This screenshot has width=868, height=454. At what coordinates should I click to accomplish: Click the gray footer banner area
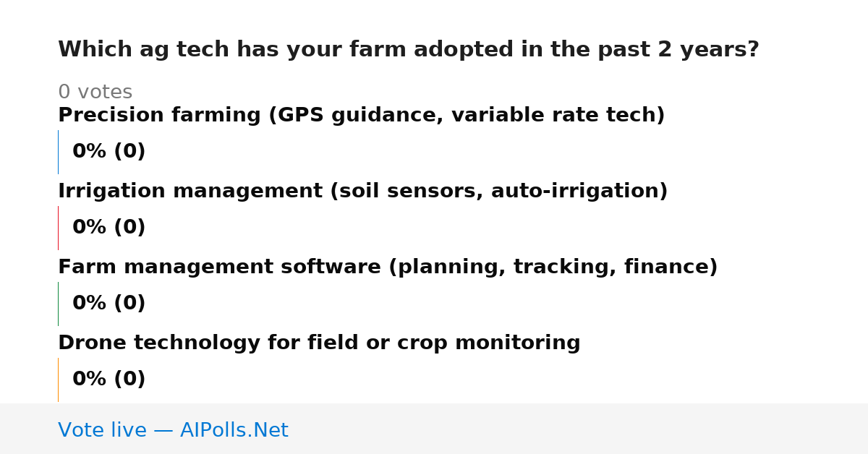coord(434,429)
